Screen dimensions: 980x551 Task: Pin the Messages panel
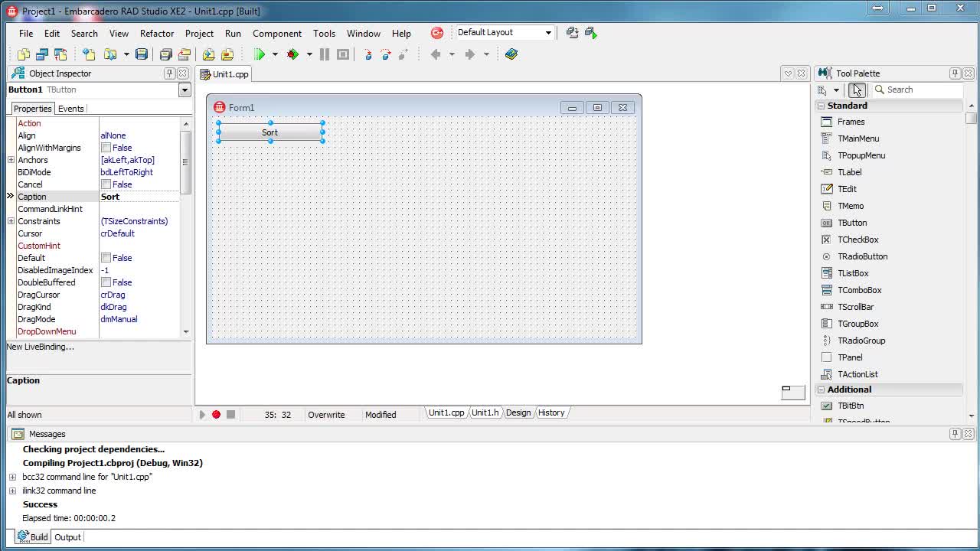pos(955,434)
